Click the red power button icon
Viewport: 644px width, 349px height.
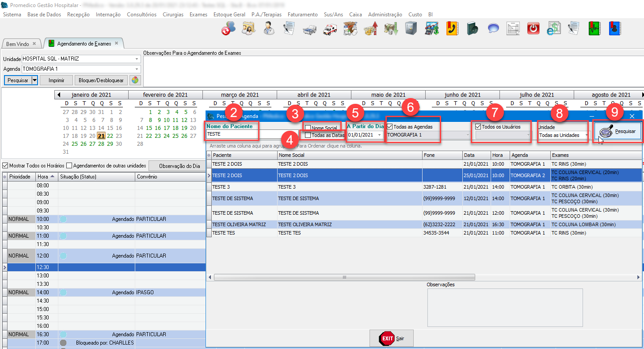[x=533, y=29]
